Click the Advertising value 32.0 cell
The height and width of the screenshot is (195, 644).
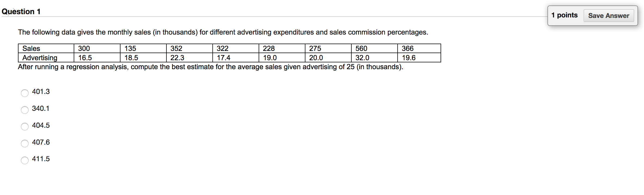(x=374, y=58)
